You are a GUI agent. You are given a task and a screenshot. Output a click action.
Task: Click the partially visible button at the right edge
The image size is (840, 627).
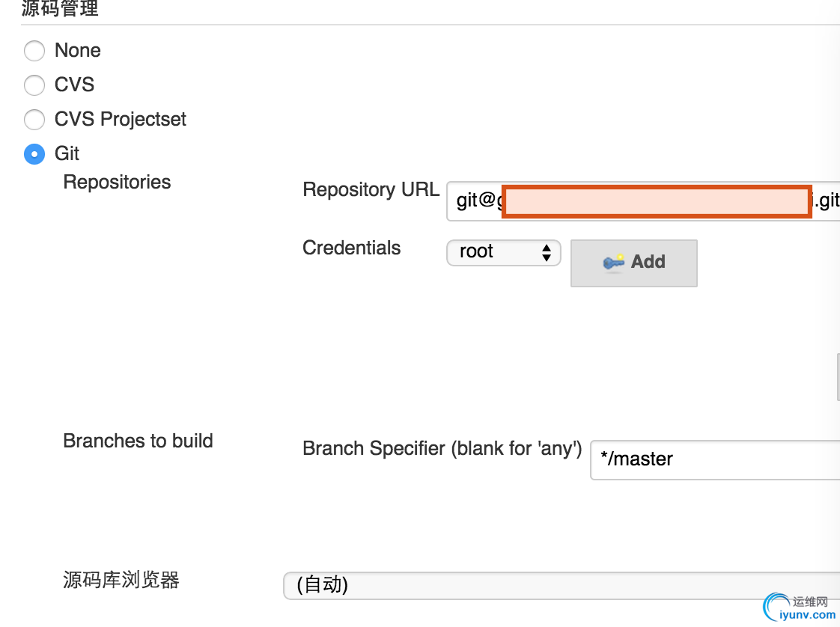pos(837,377)
